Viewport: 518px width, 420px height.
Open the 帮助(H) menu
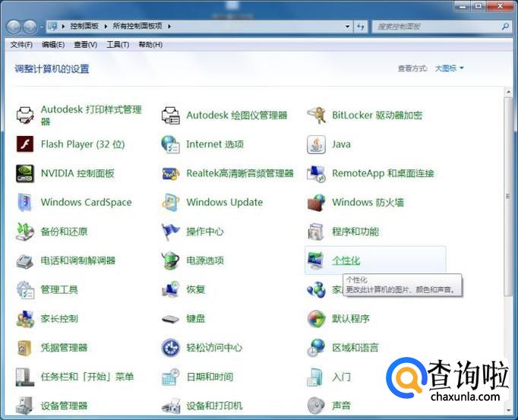(150, 45)
